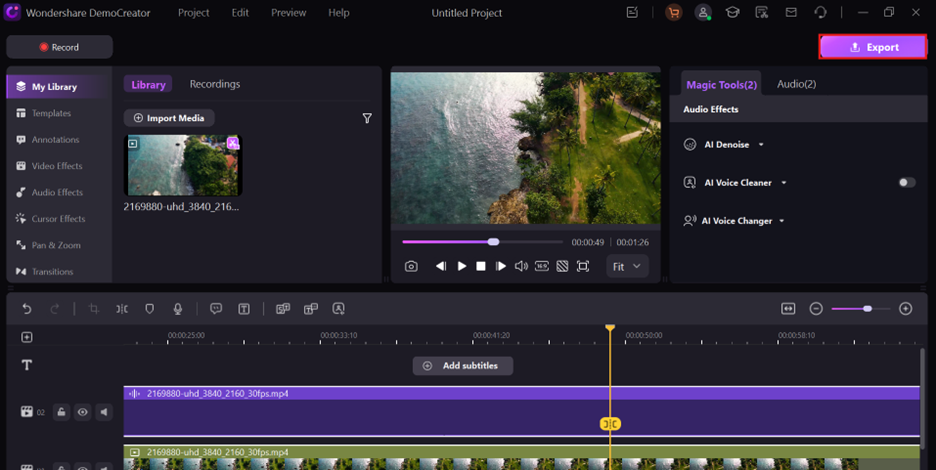Viewport: 936px width, 470px height.
Task: Enter fullscreen preview mode
Action: 583,266
